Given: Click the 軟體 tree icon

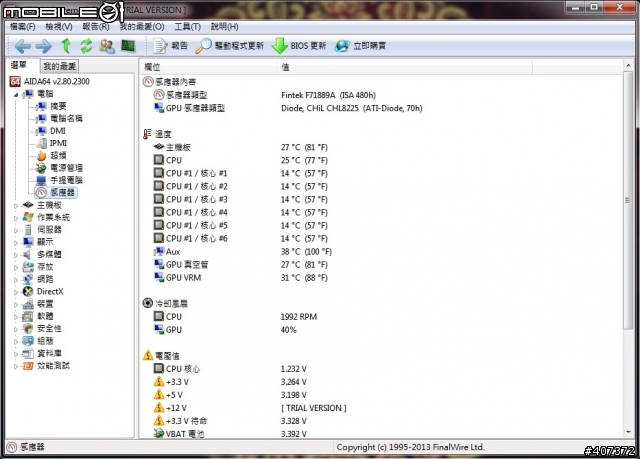Looking at the screenshot, I should (x=28, y=316).
